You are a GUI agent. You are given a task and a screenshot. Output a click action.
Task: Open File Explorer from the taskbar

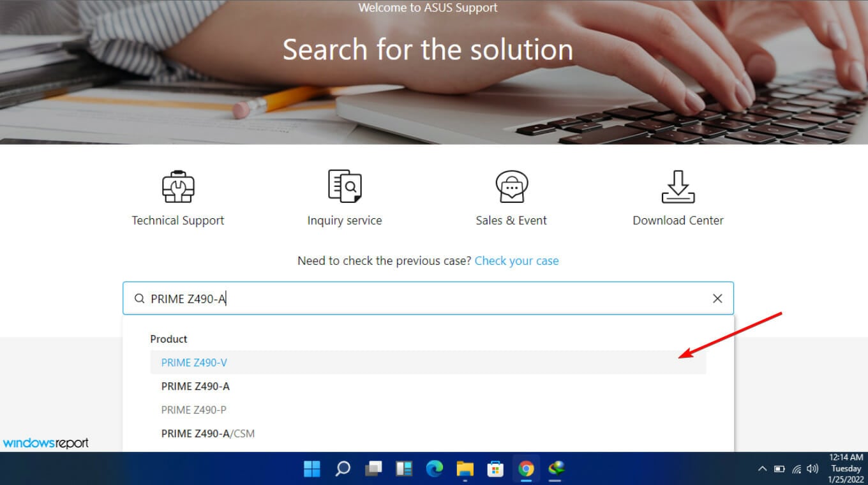point(465,469)
